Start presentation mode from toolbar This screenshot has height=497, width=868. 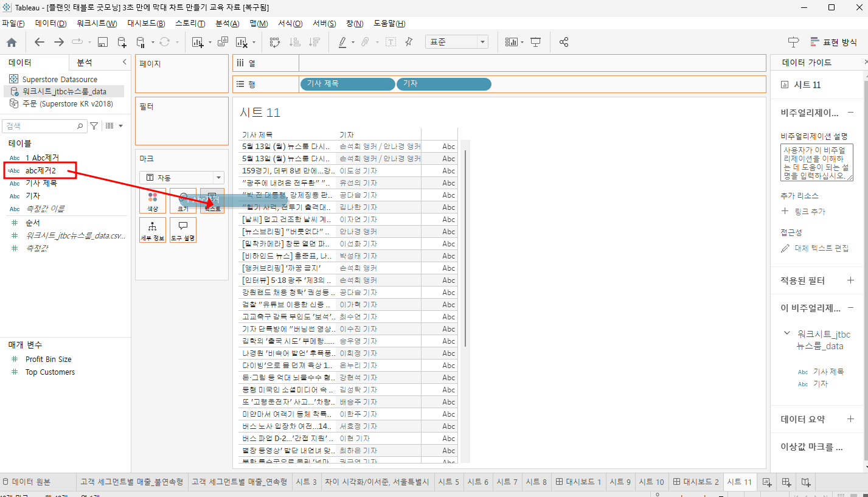pyautogui.click(x=536, y=42)
